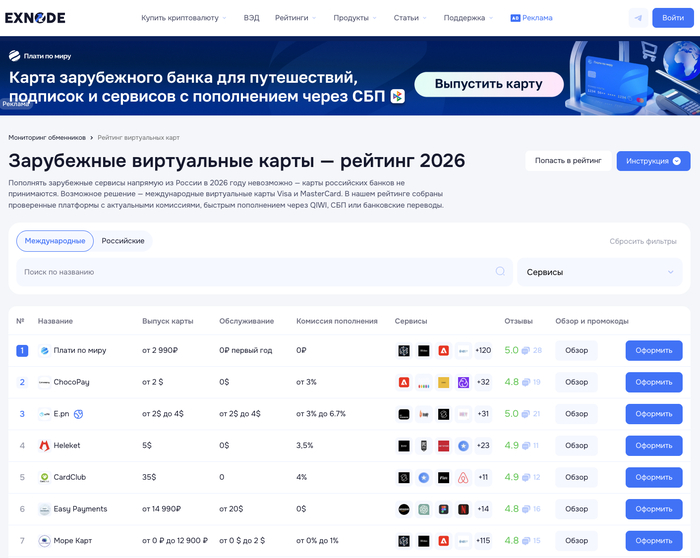The height and width of the screenshot is (558, 700).
Task: Open the ВЭД menu item
Action: (x=251, y=18)
